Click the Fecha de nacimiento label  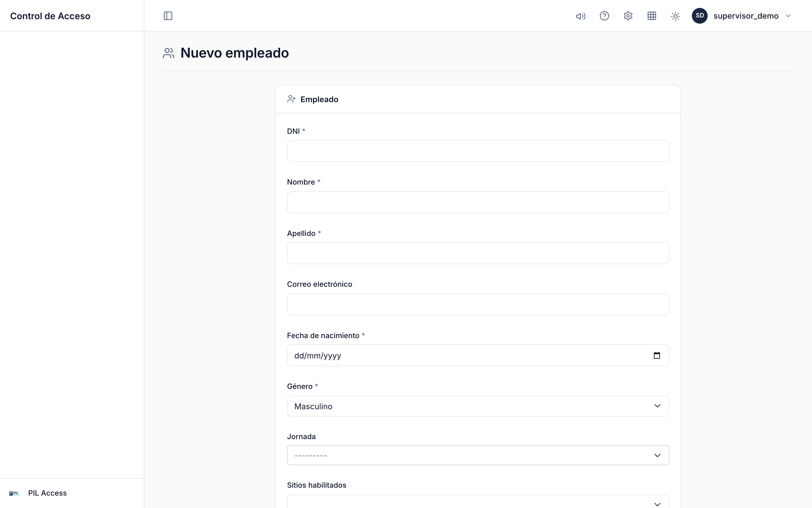pos(323,335)
